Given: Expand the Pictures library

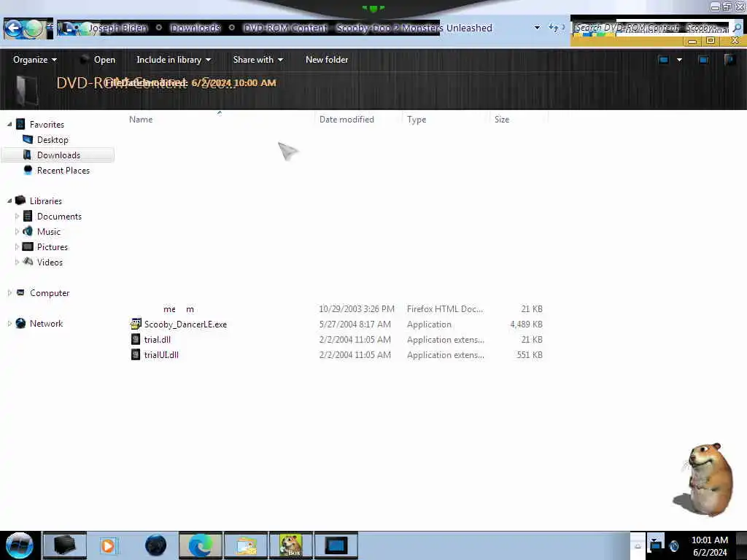Looking at the screenshot, I should pos(18,246).
